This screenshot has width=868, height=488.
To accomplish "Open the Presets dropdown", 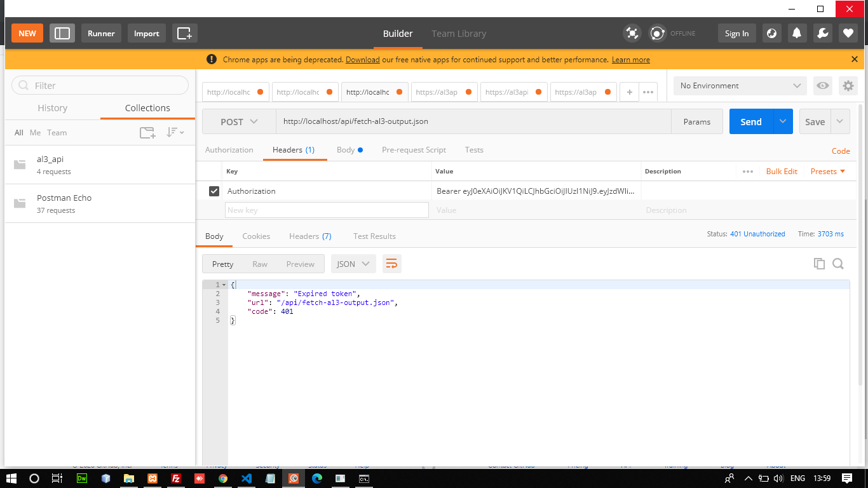I will (x=828, y=172).
